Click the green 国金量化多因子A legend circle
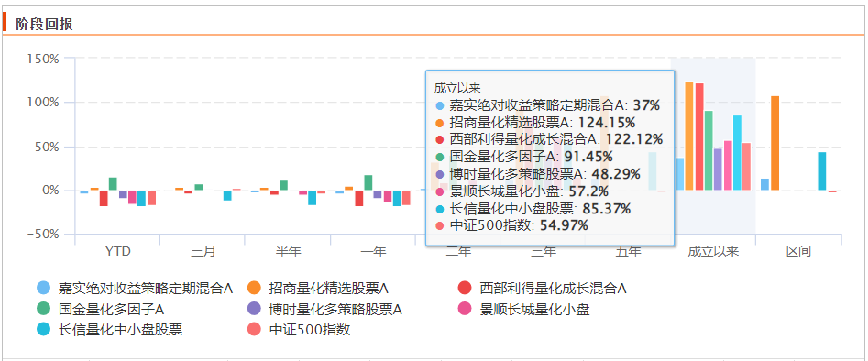The height and width of the screenshot is (361, 868). coord(43,309)
